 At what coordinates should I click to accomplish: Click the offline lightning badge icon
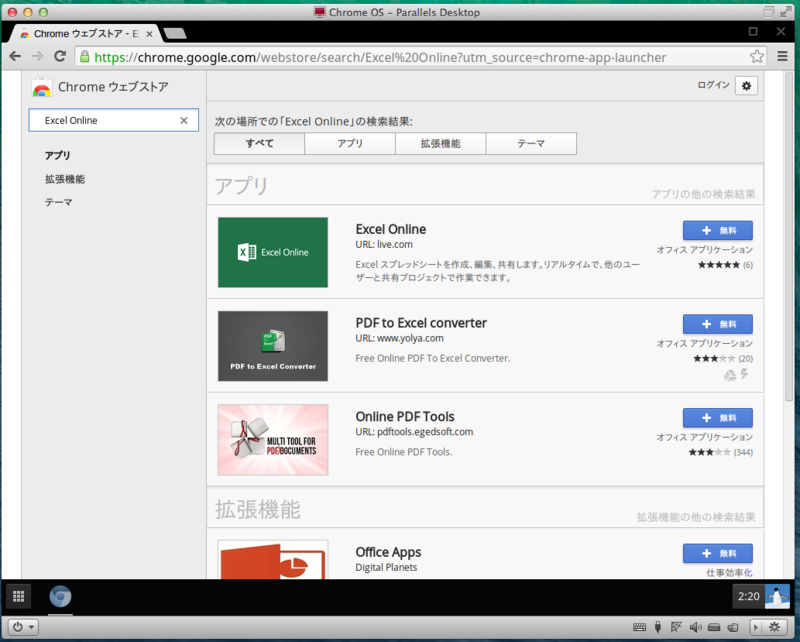(744, 375)
